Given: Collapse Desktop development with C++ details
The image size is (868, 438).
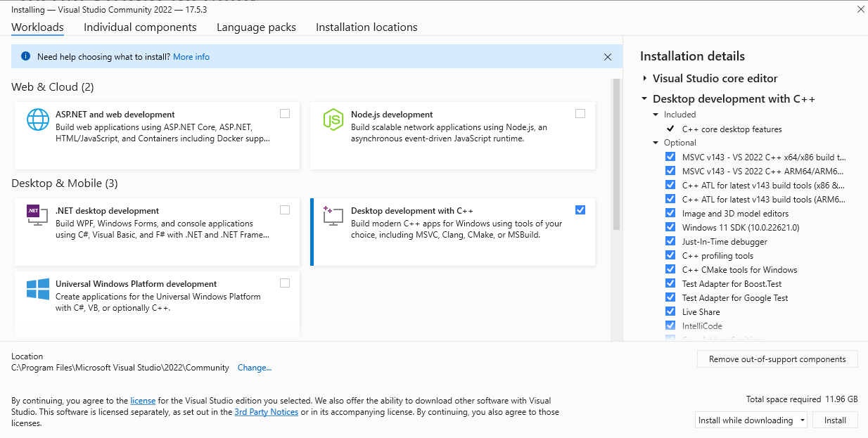Looking at the screenshot, I should [x=644, y=99].
